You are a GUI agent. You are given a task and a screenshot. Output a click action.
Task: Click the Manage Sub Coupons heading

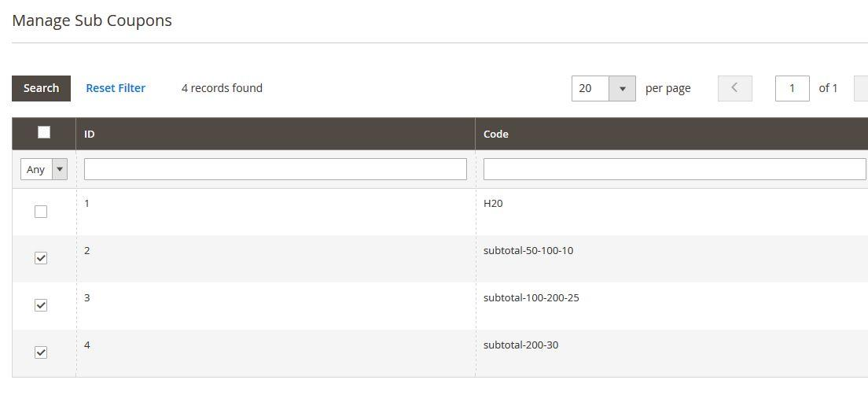pyautogui.click(x=92, y=20)
